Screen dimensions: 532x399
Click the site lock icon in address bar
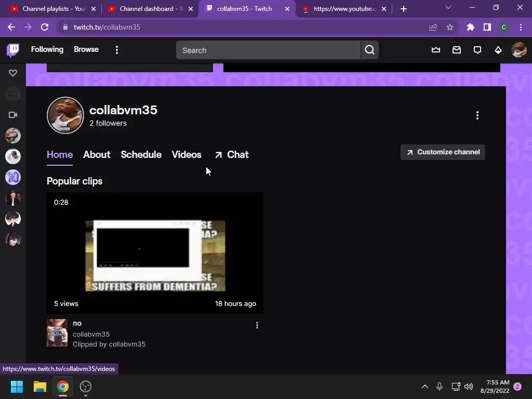[65, 27]
